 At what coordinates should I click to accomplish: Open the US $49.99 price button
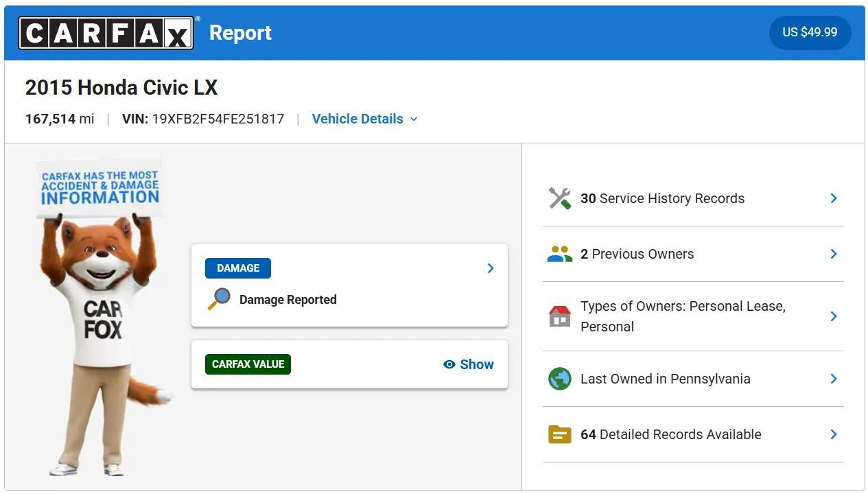click(810, 32)
